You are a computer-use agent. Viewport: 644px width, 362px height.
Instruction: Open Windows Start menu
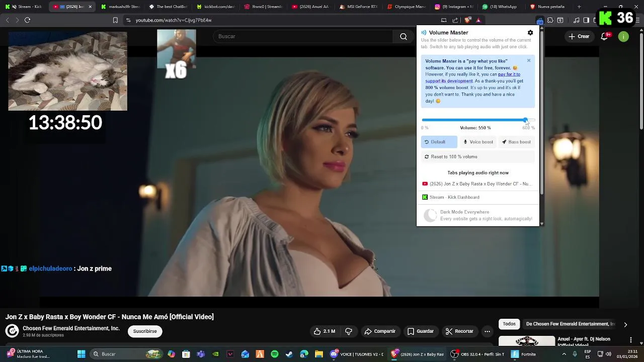(x=81, y=354)
